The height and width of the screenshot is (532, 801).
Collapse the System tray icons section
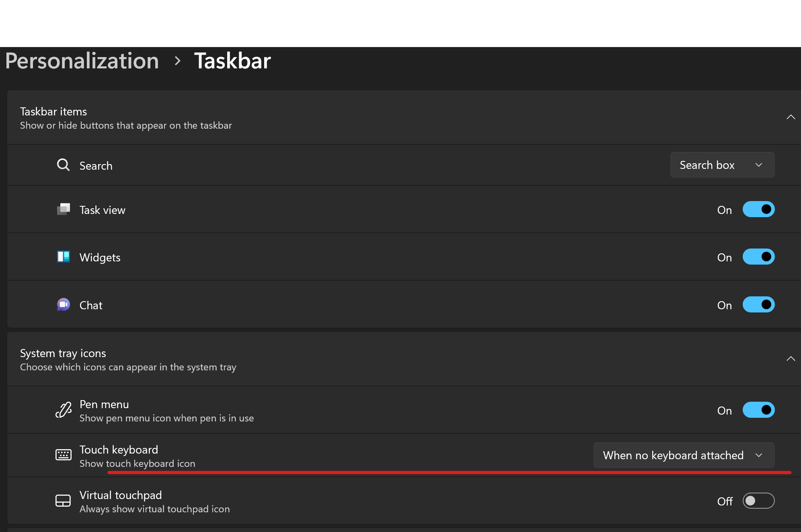coord(791,359)
